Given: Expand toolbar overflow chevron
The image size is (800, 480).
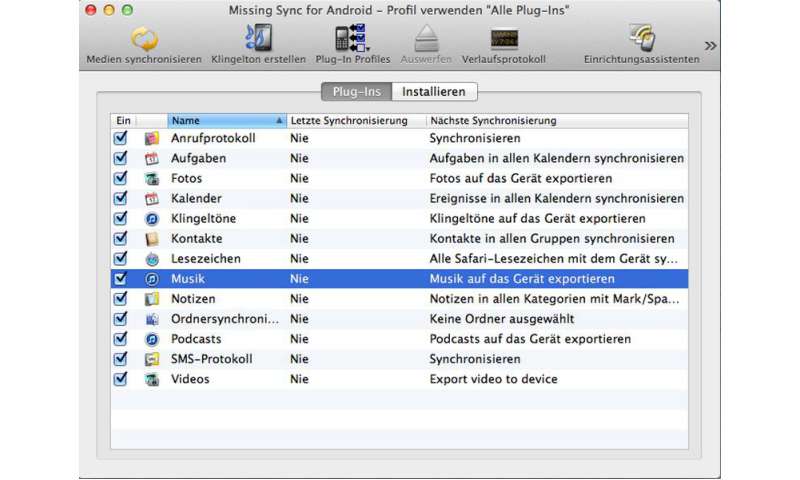Looking at the screenshot, I should (710, 46).
